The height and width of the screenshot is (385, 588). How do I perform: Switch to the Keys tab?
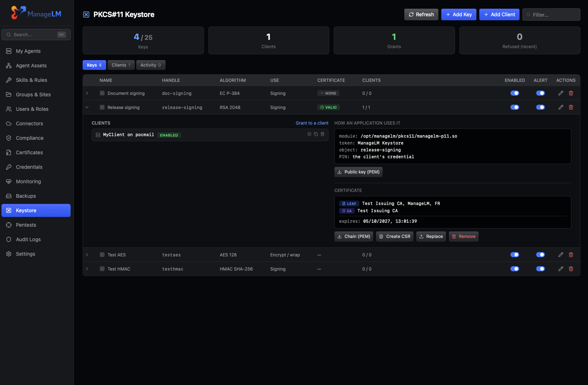pyautogui.click(x=94, y=65)
